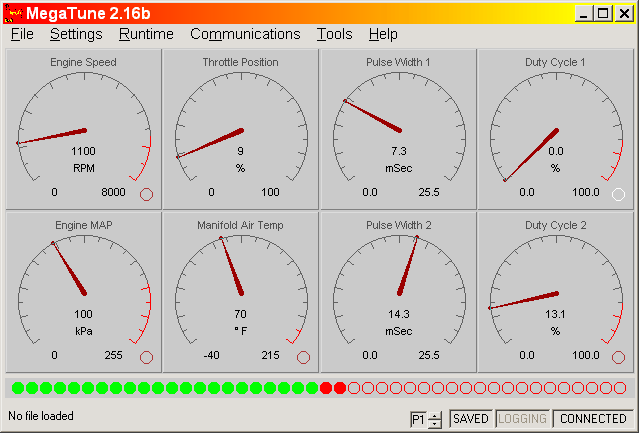Open the Help menu
Viewport: 639px width, 433px height.
tap(383, 34)
